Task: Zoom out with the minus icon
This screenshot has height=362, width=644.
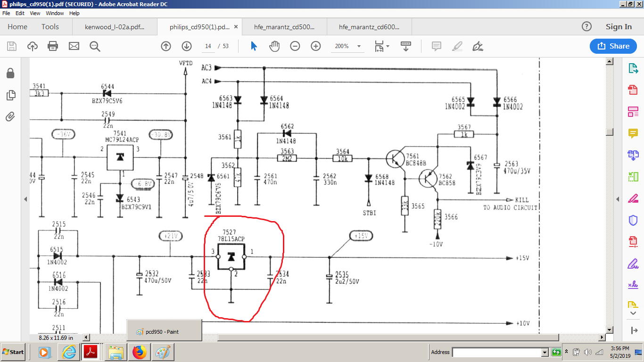Action: [295, 46]
